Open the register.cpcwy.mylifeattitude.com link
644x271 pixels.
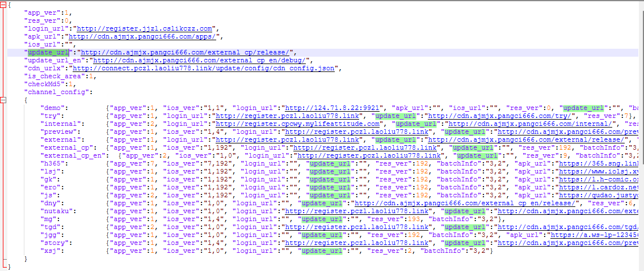coord(297,124)
